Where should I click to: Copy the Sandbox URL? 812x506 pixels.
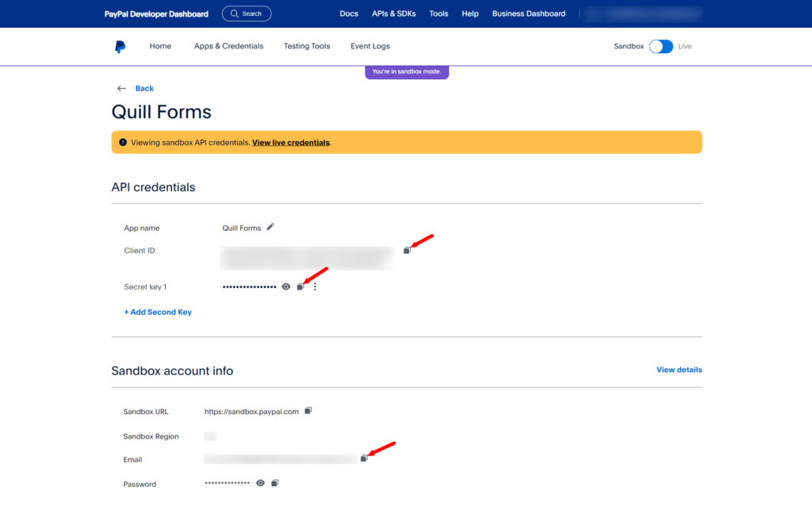(308, 410)
